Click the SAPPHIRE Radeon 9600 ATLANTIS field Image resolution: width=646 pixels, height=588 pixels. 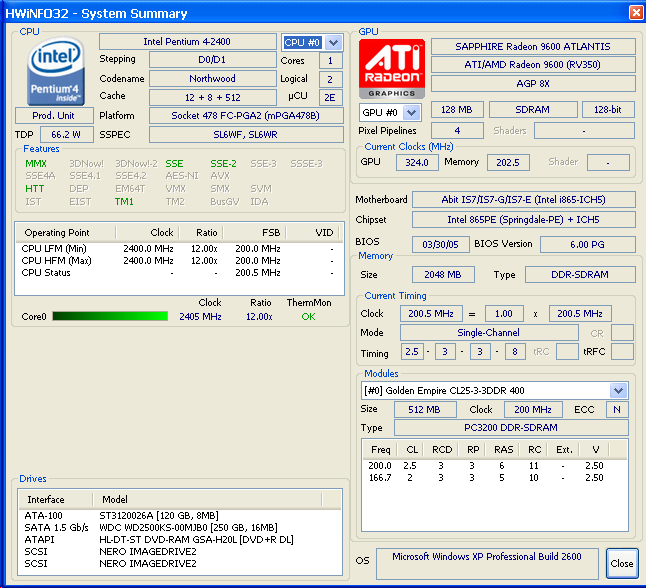[533, 47]
